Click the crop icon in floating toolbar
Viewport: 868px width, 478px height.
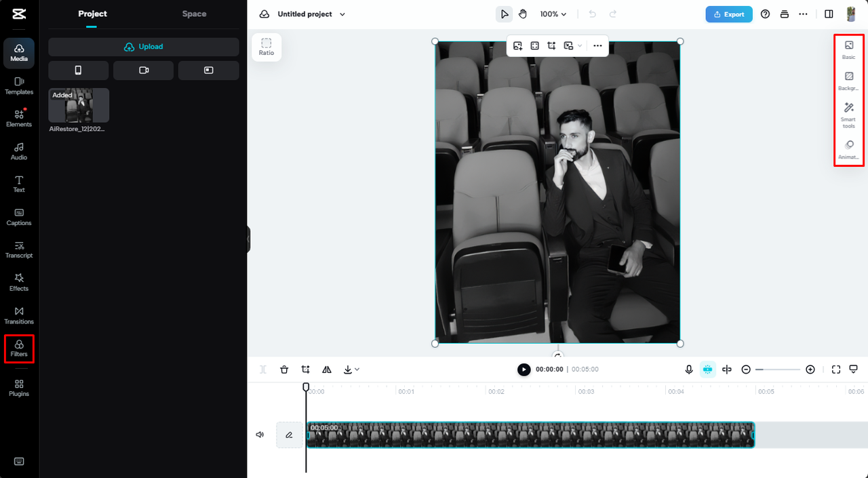pos(552,45)
